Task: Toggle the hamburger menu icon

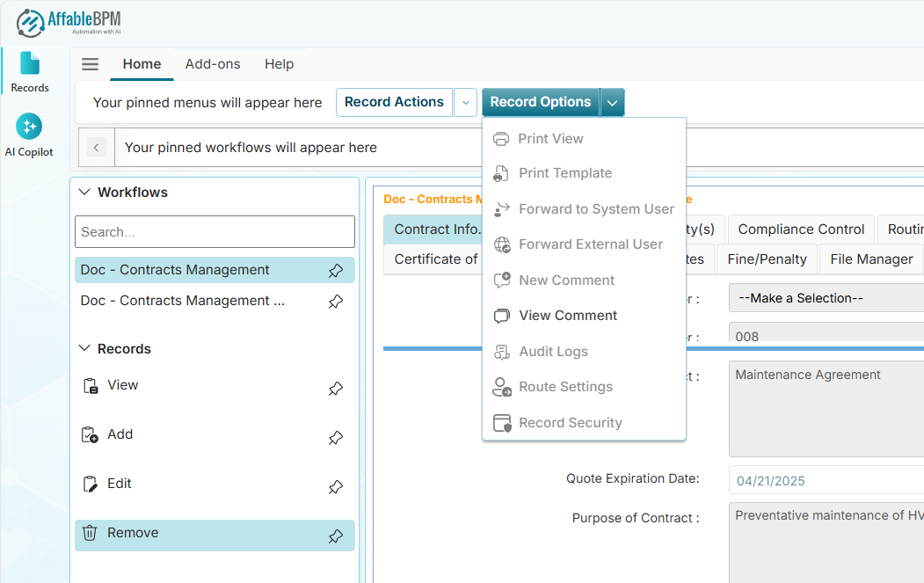Action: click(x=90, y=64)
